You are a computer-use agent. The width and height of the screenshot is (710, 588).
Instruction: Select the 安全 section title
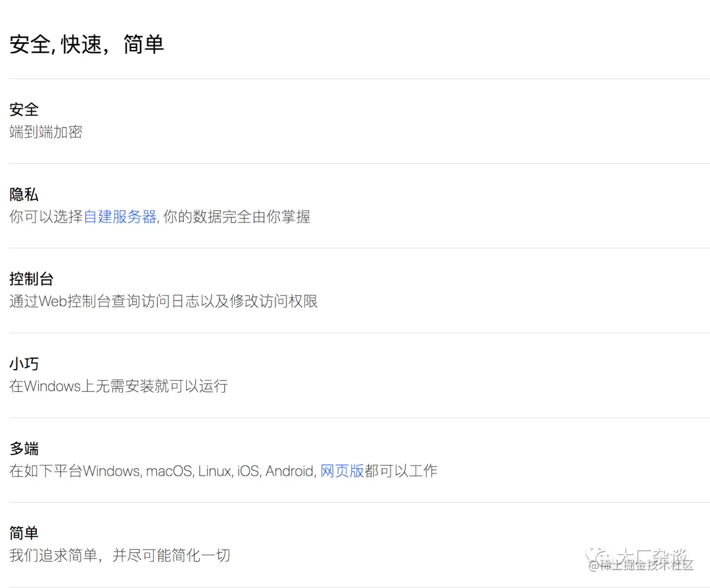point(24,109)
